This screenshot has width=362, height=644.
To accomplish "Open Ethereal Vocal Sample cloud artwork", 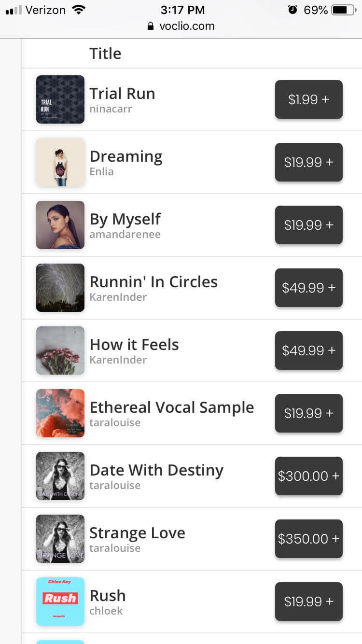I will pos(60,413).
